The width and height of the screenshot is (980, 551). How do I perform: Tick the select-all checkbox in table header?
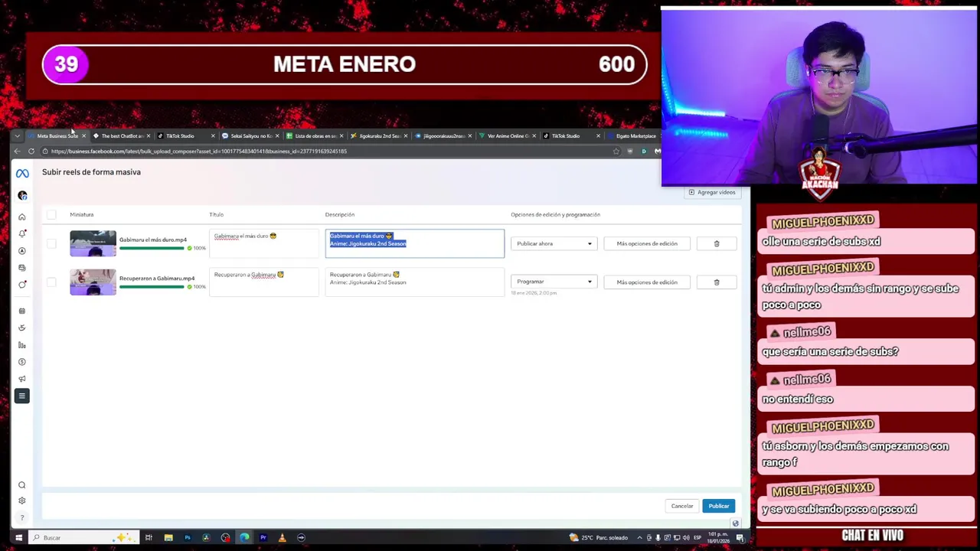(51, 215)
